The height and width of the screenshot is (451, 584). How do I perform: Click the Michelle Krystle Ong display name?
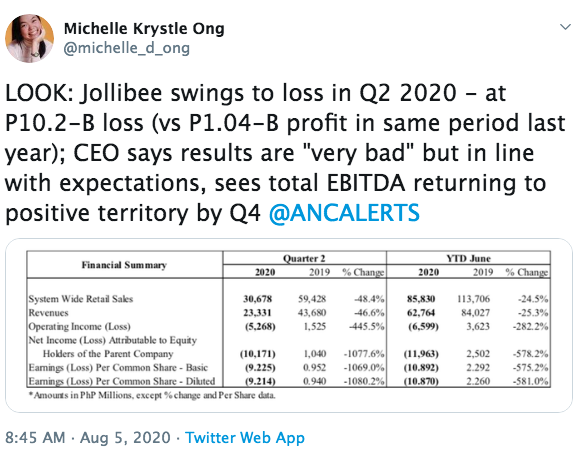pos(144,29)
